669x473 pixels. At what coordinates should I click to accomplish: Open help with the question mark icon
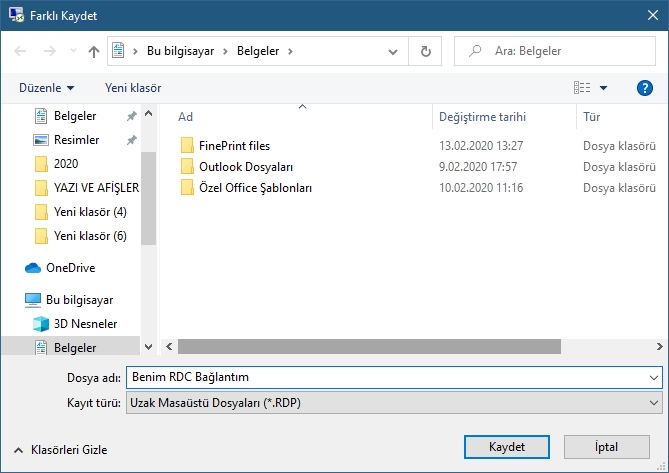(645, 88)
